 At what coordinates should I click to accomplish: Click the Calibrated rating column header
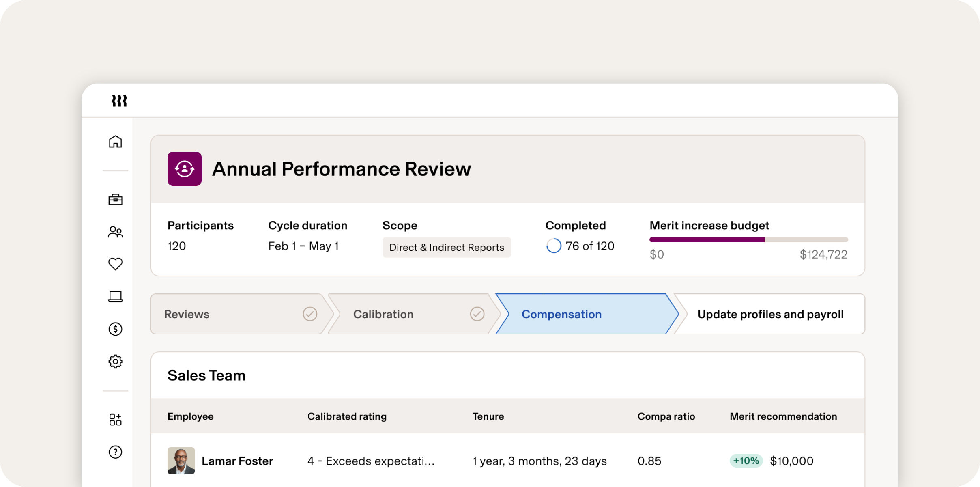(347, 416)
